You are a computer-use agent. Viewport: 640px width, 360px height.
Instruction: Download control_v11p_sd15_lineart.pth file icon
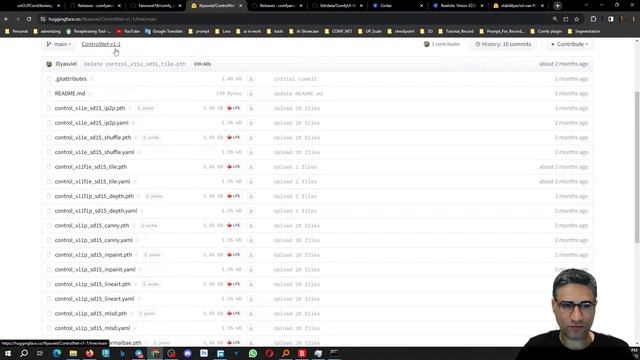click(251, 284)
